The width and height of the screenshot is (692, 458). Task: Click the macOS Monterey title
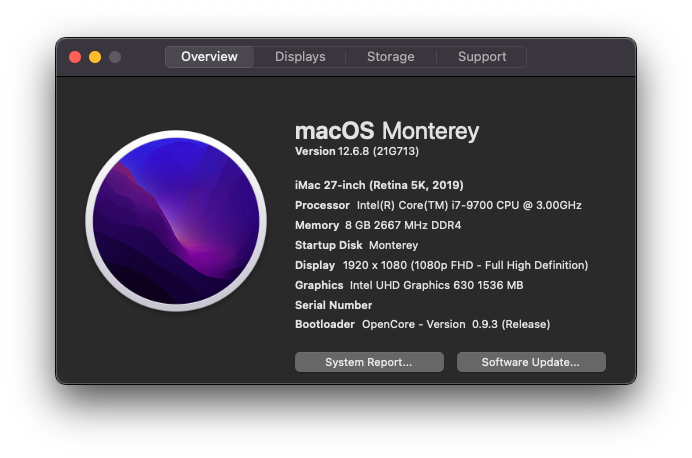point(387,131)
